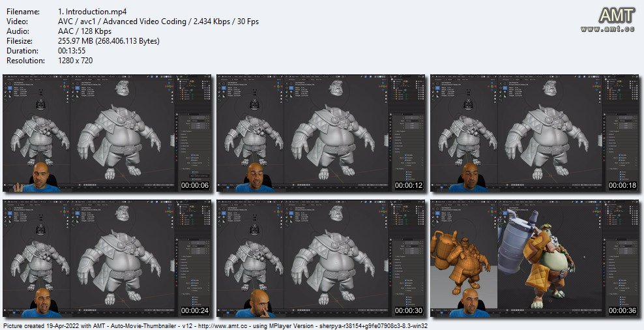Open the thumbnail stamped 00:00:12
The height and width of the screenshot is (330, 644).
pos(321,133)
